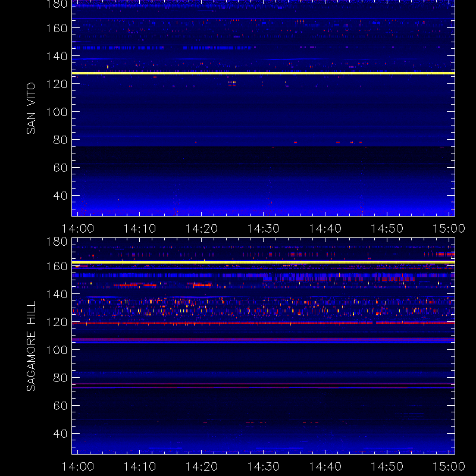476x476 pixels.
Task: Click the 14:40 time label under SAN VITO plot
Action: [325, 228]
